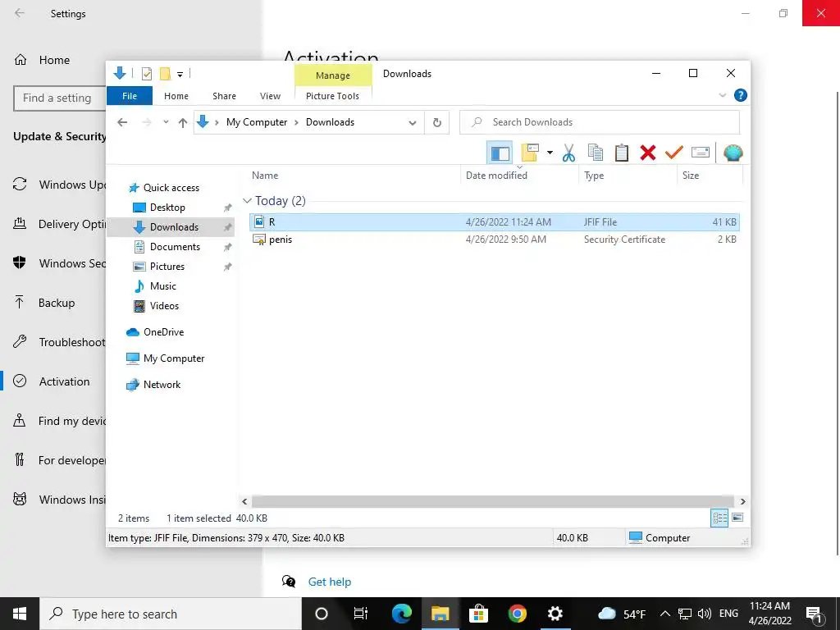Open Task View on the taskbar
Screen dimensions: 840x630
click(x=361, y=614)
